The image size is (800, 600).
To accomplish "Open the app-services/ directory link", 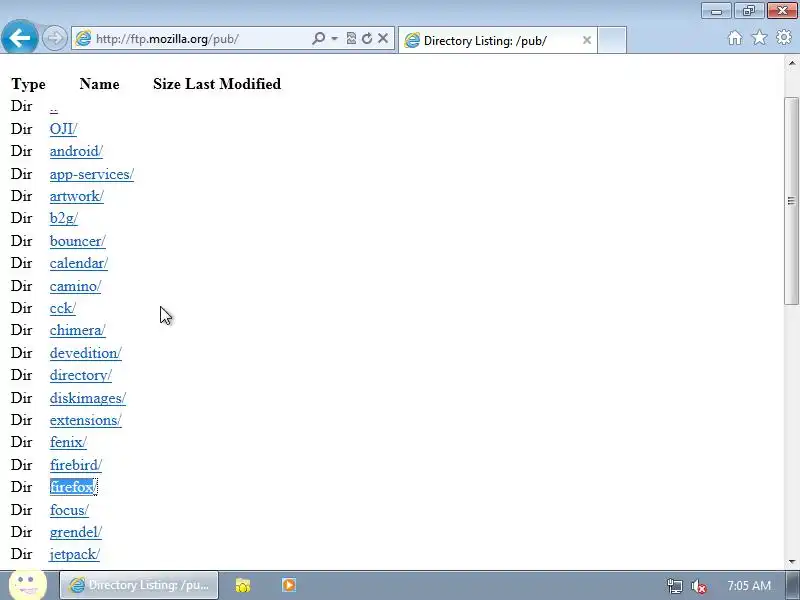I will pos(92,174).
